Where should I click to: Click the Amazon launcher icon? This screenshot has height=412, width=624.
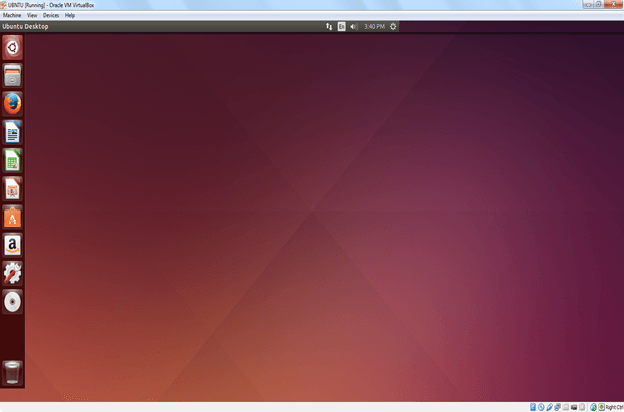pyautogui.click(x=12, y=245)
